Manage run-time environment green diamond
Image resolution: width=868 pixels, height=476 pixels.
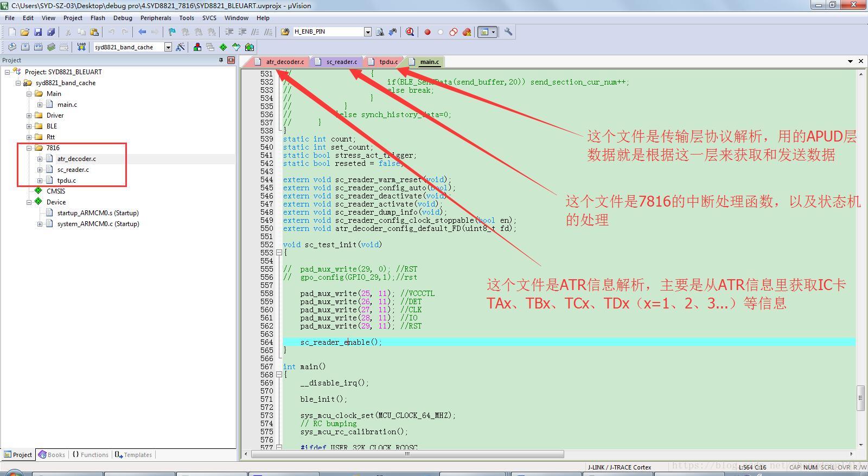point(223,47)
